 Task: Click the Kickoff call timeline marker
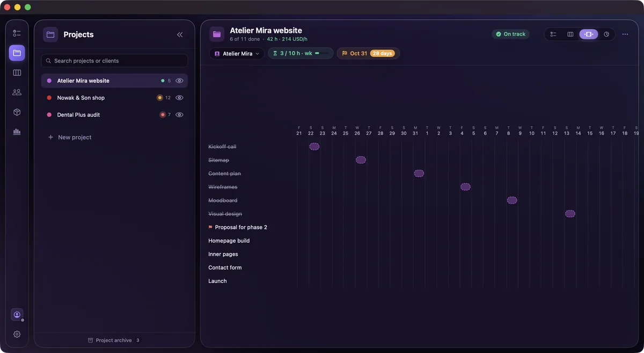(314, 147)
